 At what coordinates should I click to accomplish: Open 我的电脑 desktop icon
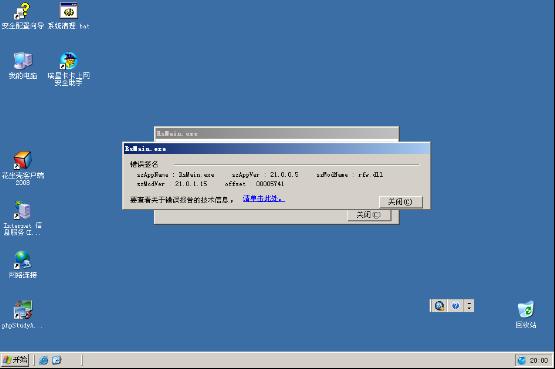(x=23, y=65)
